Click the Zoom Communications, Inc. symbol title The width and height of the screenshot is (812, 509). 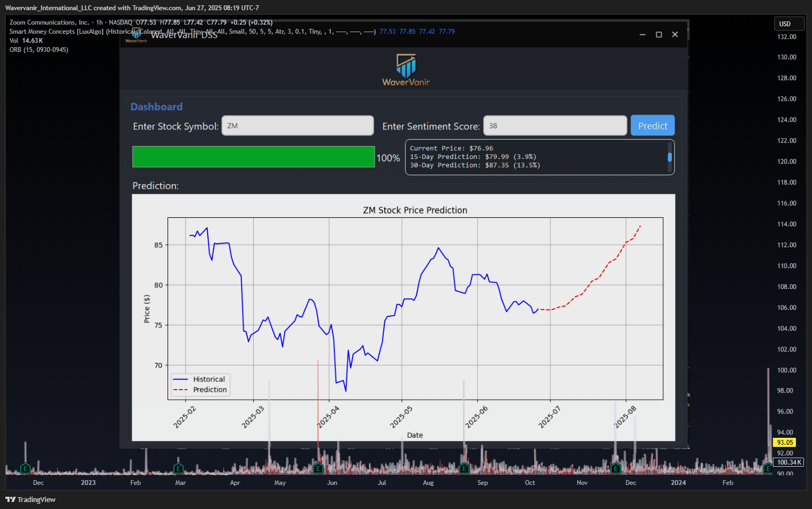point(49,22)
